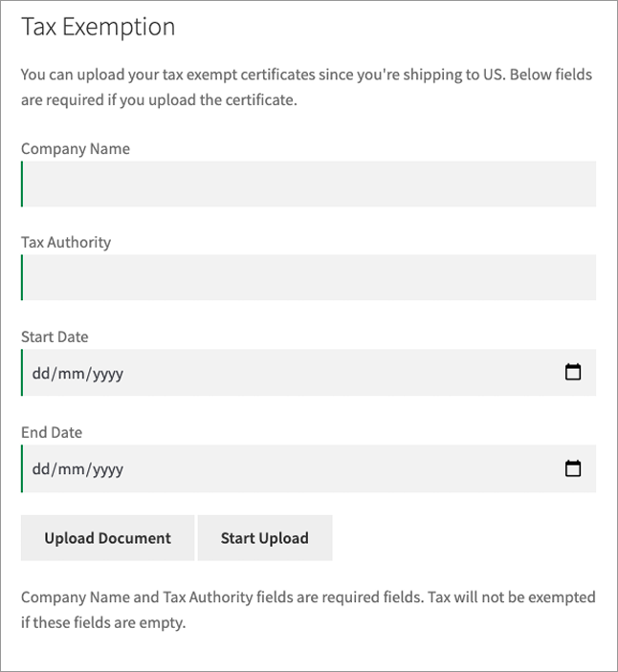
Task: Click the required fields note at bottom
Action: pos(308,610)
